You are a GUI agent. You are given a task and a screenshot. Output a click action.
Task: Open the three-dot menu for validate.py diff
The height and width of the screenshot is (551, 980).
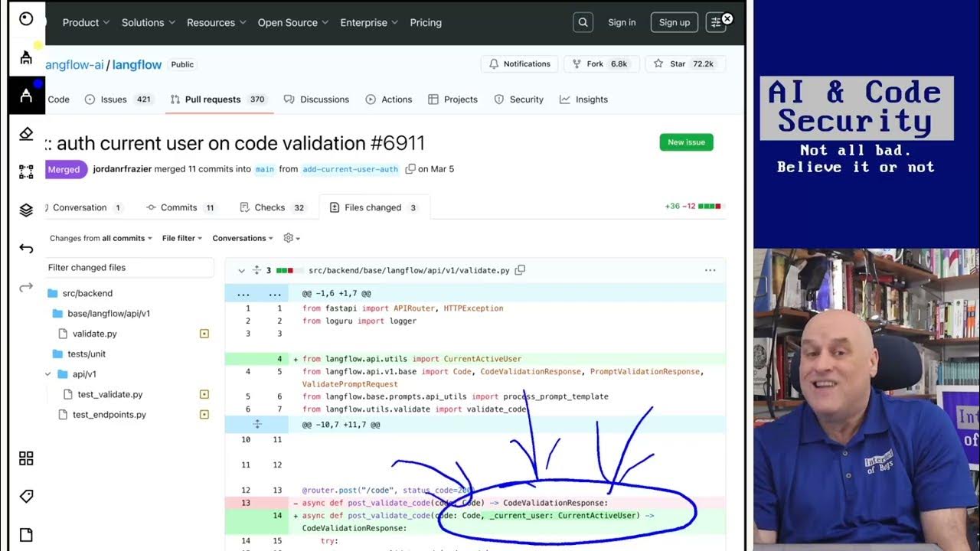(x=710, y=270)
